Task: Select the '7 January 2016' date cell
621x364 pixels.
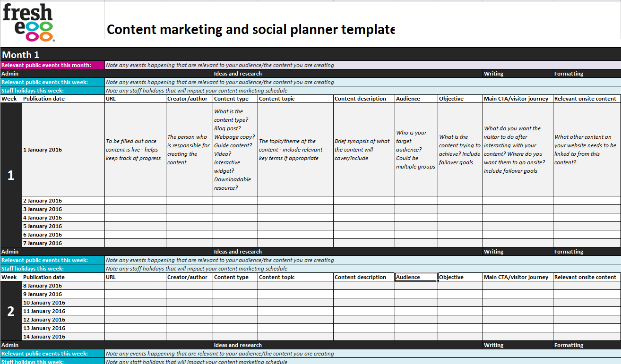Action: point(63,243)
